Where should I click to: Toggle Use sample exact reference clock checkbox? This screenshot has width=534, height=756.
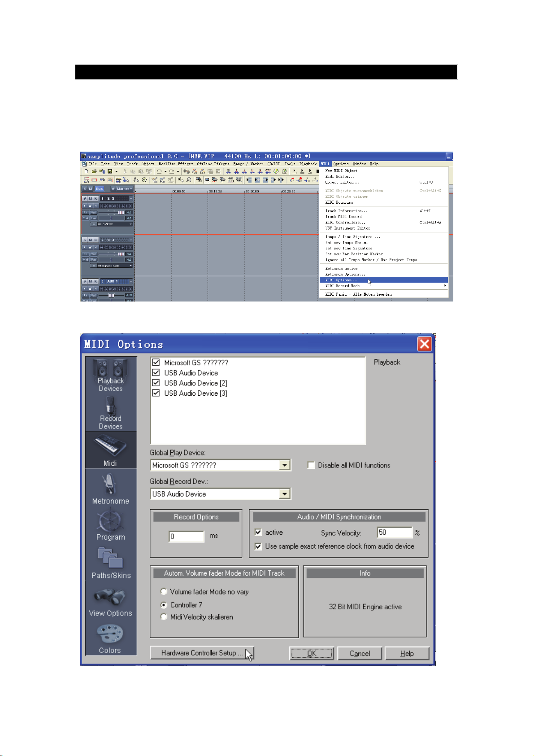pyautogui.click(x=258, y=546)
